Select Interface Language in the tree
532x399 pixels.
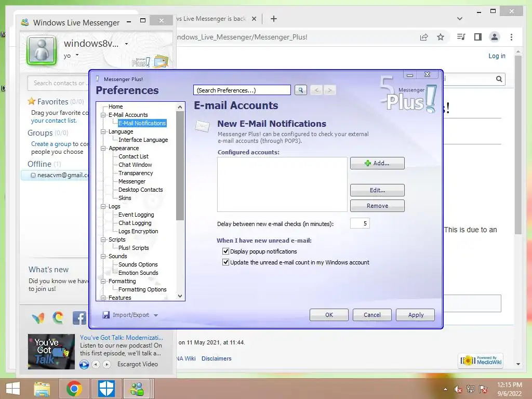click(143, 140)
